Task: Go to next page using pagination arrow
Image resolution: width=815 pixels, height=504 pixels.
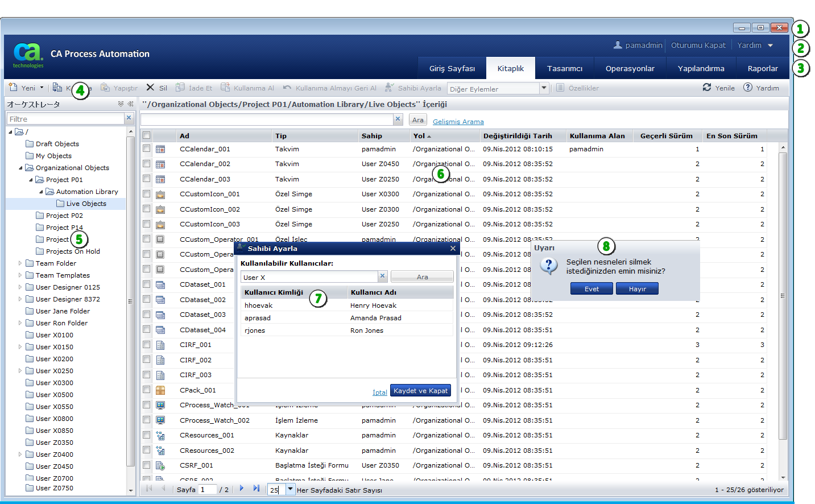Action: click(x=242, y=489)
